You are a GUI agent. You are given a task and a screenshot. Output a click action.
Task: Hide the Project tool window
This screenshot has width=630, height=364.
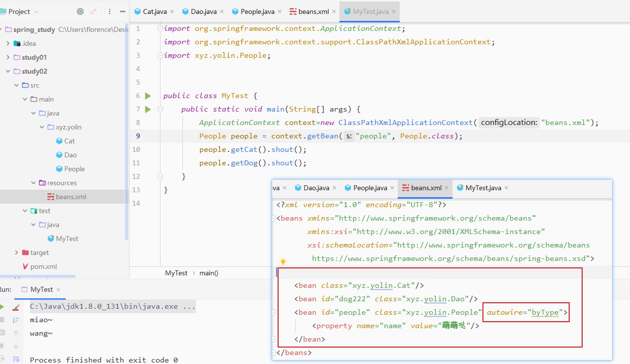123,11
